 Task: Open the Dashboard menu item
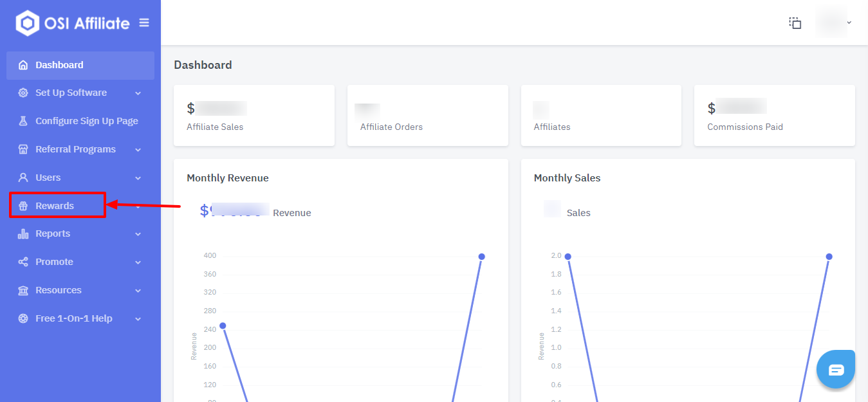[80, 65]
